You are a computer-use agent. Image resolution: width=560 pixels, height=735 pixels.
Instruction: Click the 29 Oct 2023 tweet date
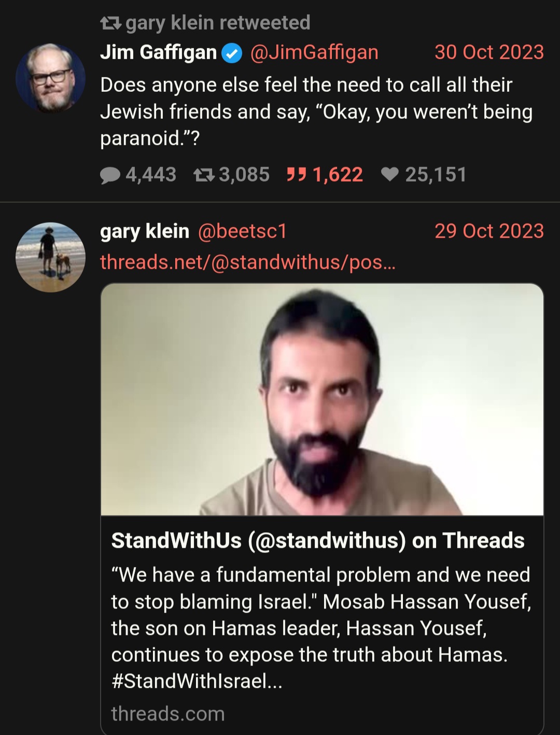489,231
